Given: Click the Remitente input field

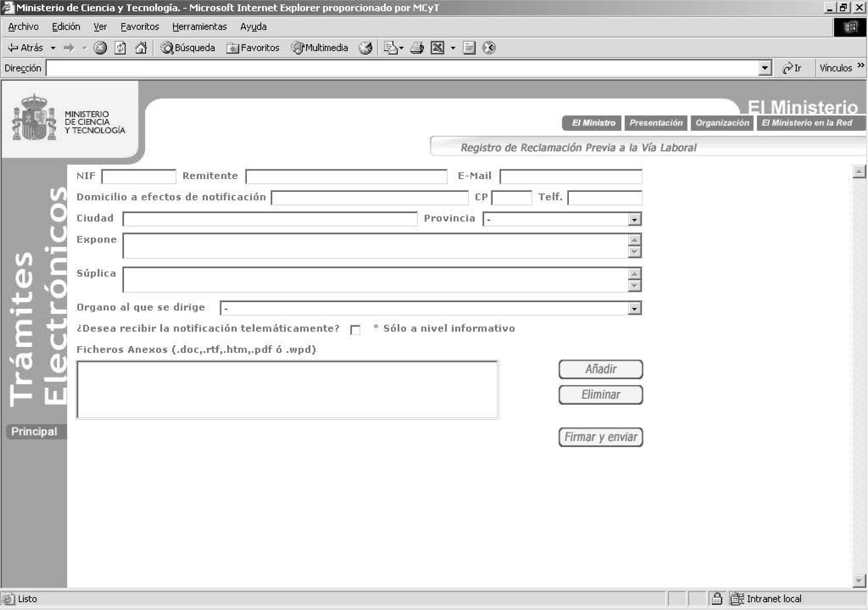Looking at the screenshot, I should 346,177.
